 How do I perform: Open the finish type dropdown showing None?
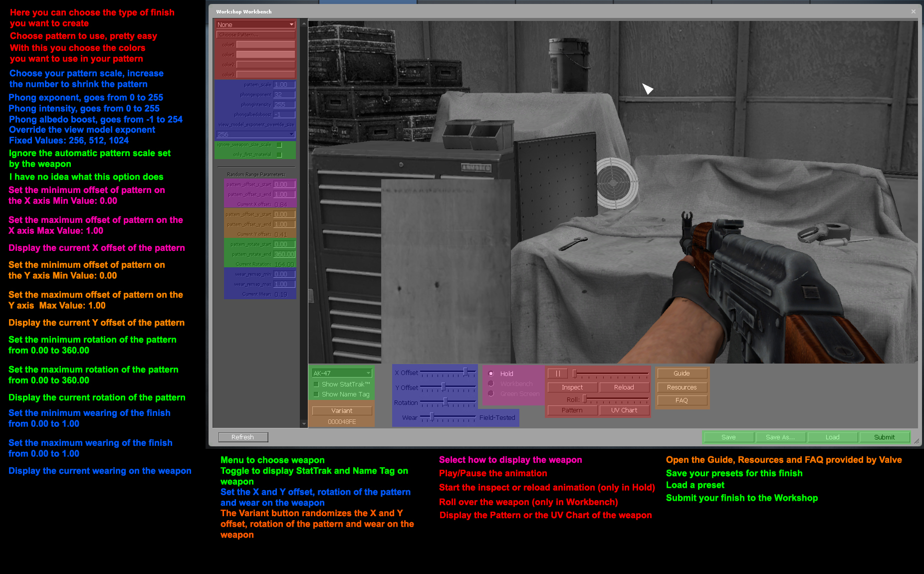coord(255,24)
